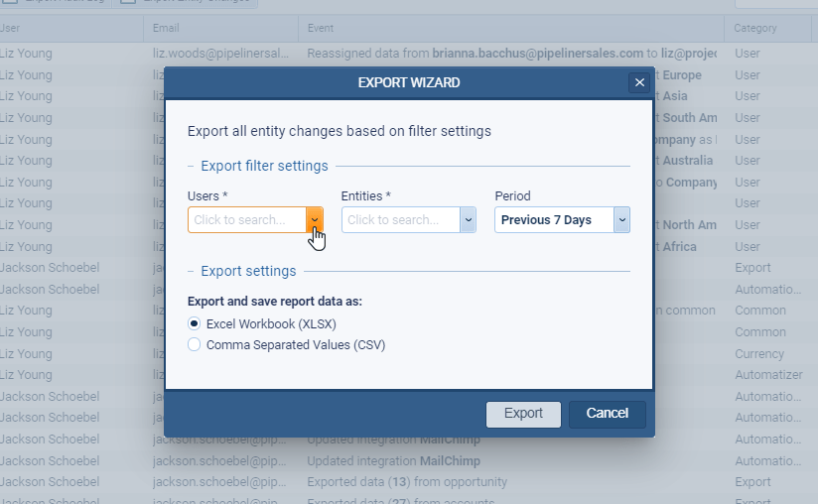Screen dimensions: 818x504
Task: Select Excel Workbook (XLSX) radio option
Action: tap(195, 324)
